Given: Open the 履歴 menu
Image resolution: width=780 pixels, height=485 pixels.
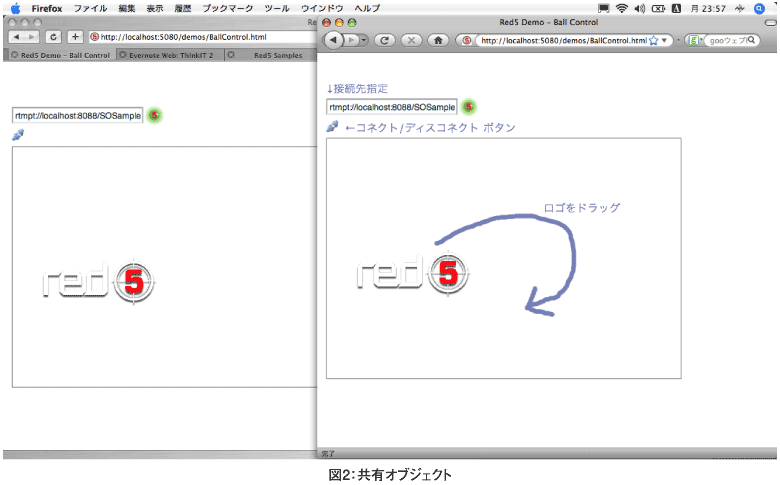Looking at the screenshot, I should click(183, 8).
